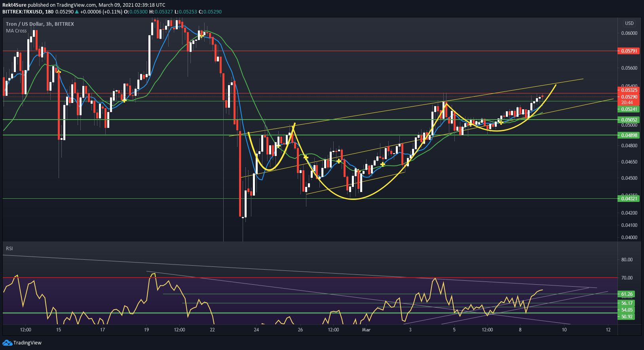
Task: Click date 10 on the time axis
Action: tap(564, 329)
